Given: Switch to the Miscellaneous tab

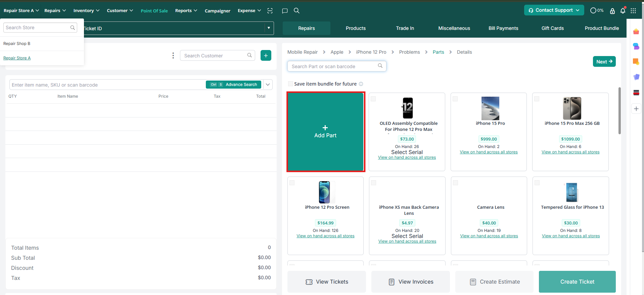Looking at the screenshot, I should tap(454, 28).
